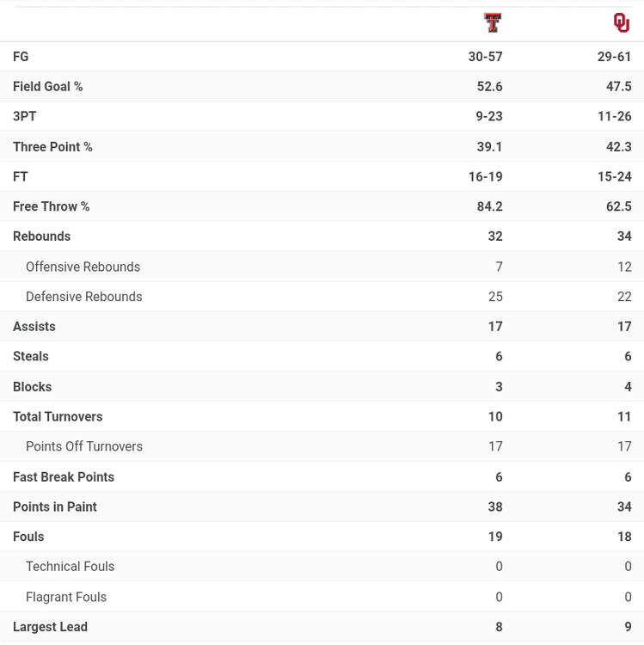644x645 pixels.
Task: Select the Technical Fouls sub-row label
Action: tap(70, 567)
